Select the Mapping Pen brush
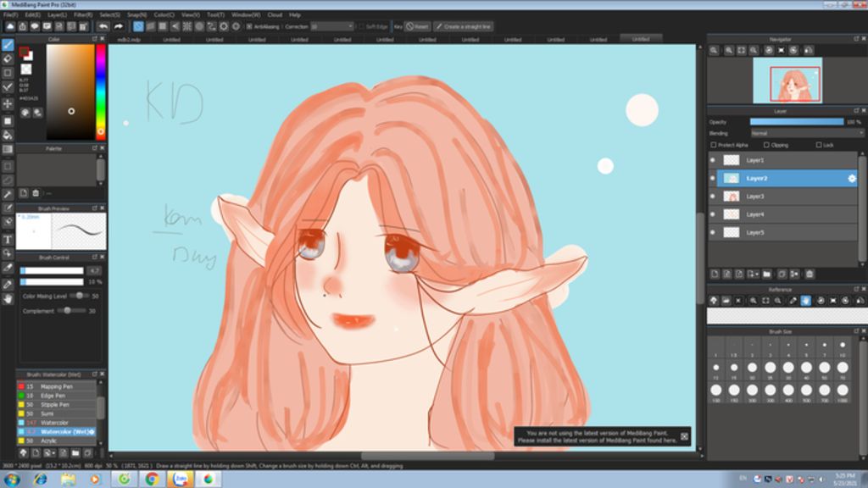This screenshot has height=488, width=868. (x=56, y=386)
